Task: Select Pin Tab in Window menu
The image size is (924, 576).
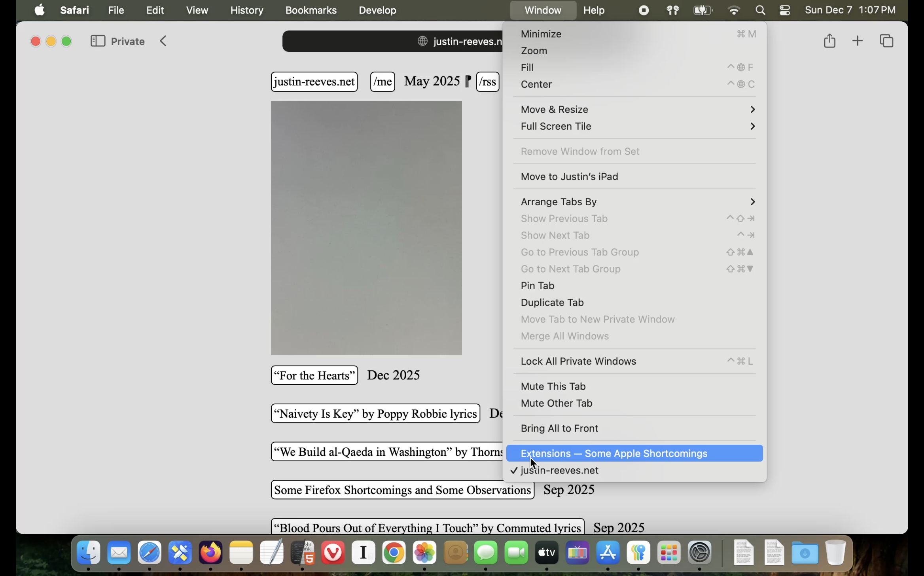Action: click(x=537, y=286)
